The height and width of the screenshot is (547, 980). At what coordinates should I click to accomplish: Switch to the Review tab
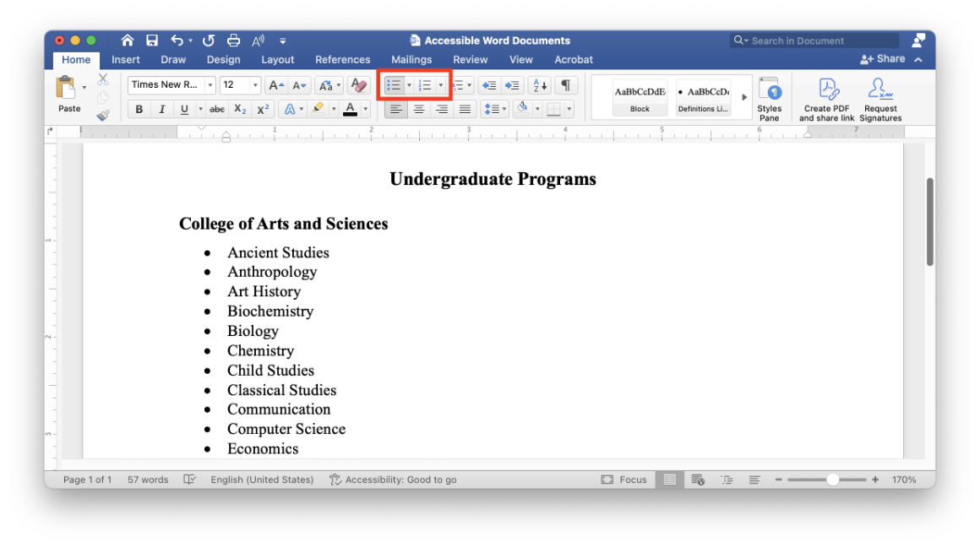coord(470,59)
